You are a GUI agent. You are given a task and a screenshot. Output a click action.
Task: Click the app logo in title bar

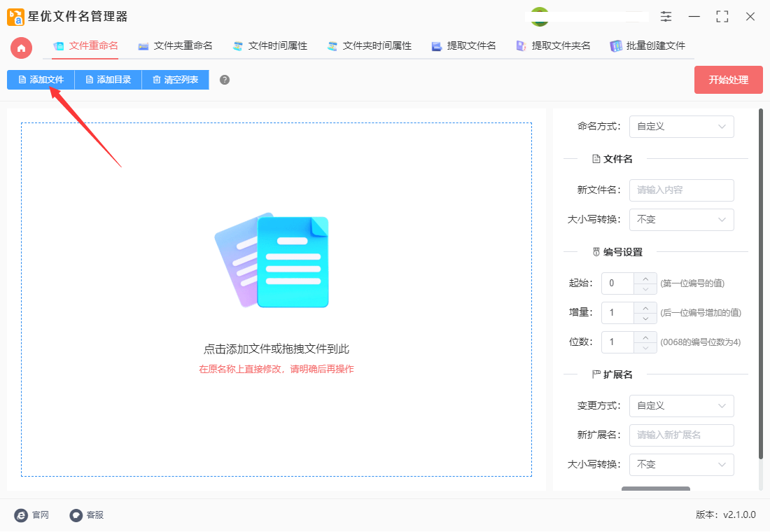[15, 17]
